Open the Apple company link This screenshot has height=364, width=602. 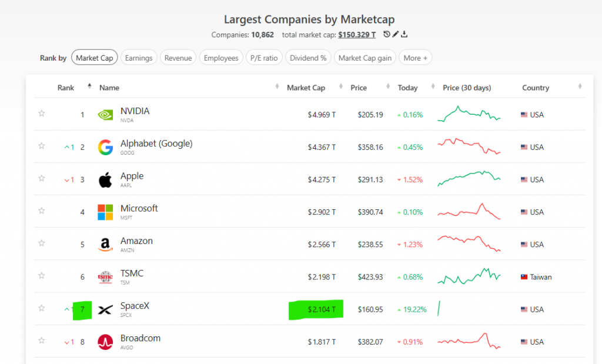click(x=132, y=176)
